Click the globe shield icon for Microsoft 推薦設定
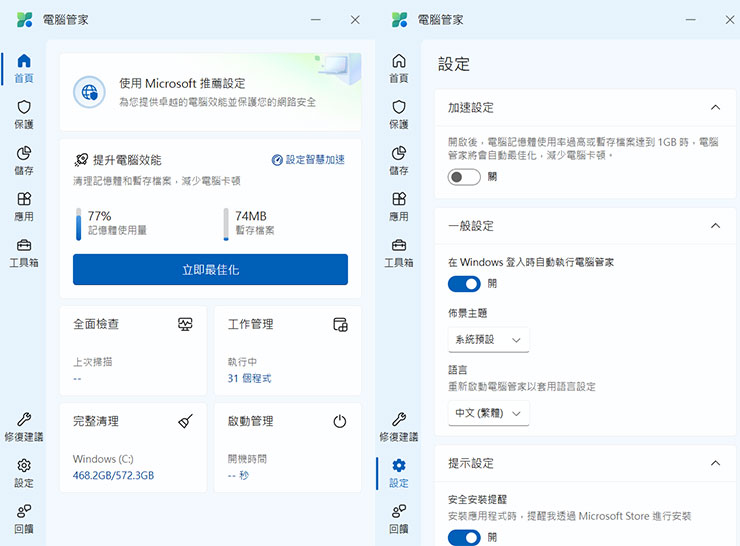This screenshot has height=546, width=740. 89,92
